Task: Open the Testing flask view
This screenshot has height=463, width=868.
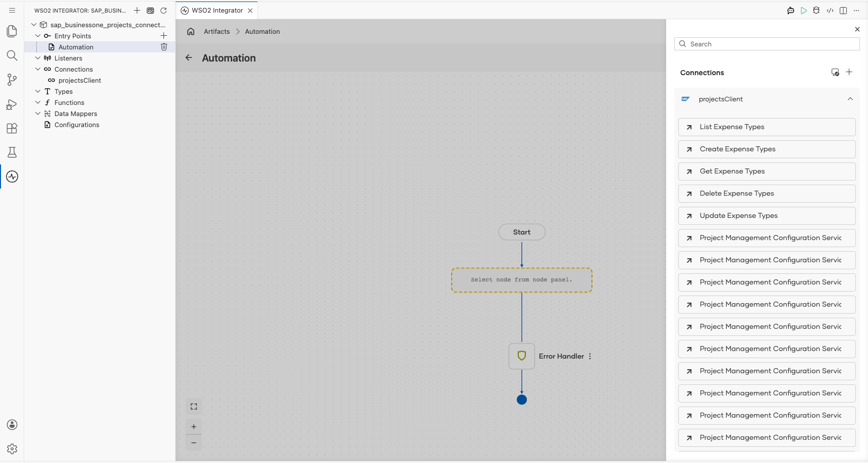Action: (12, 152)
